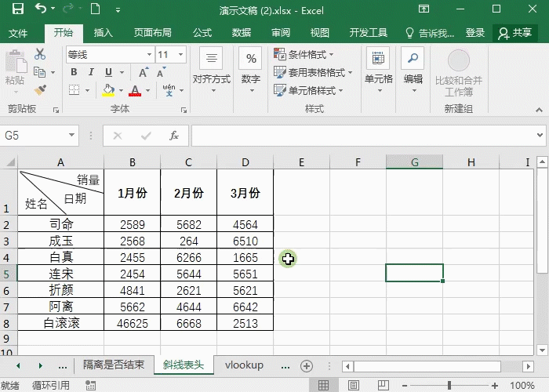
Task: Click the 共享 share button
Action: click(515, 33)
